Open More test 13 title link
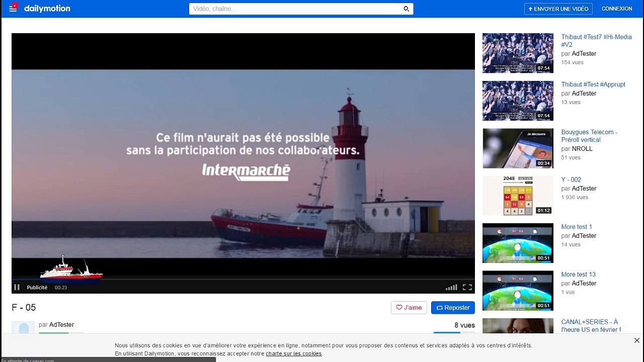The width and height of the screenshot is (644, 362). 579,275
